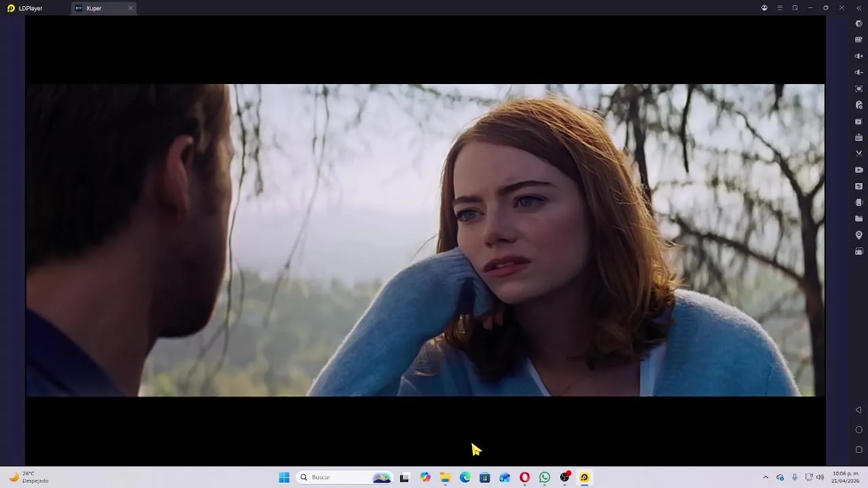
Task: Open Task View from the taskbar
Action: [404, 477]
